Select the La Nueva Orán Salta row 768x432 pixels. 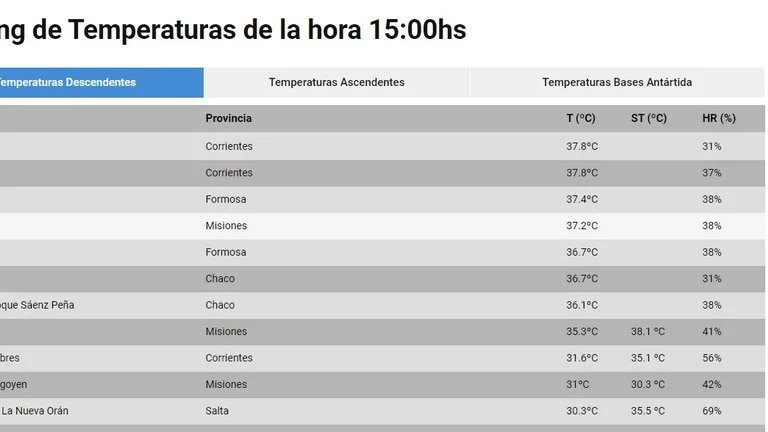coord(383,411)
